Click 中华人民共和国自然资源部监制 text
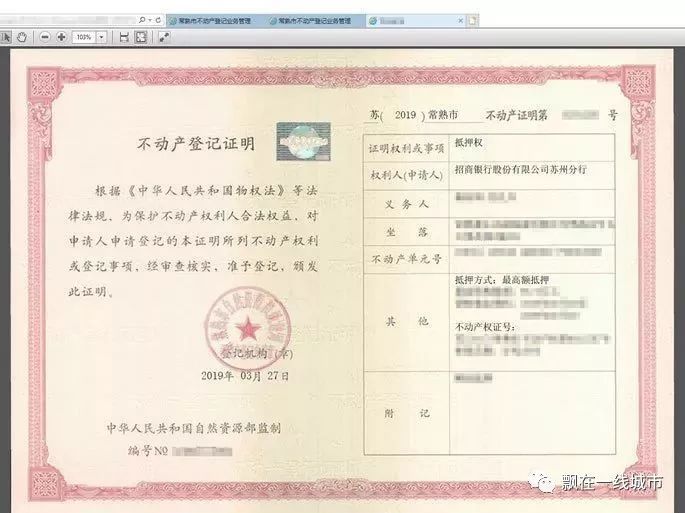This screenshot has width=685, height=513. [194, 428]
